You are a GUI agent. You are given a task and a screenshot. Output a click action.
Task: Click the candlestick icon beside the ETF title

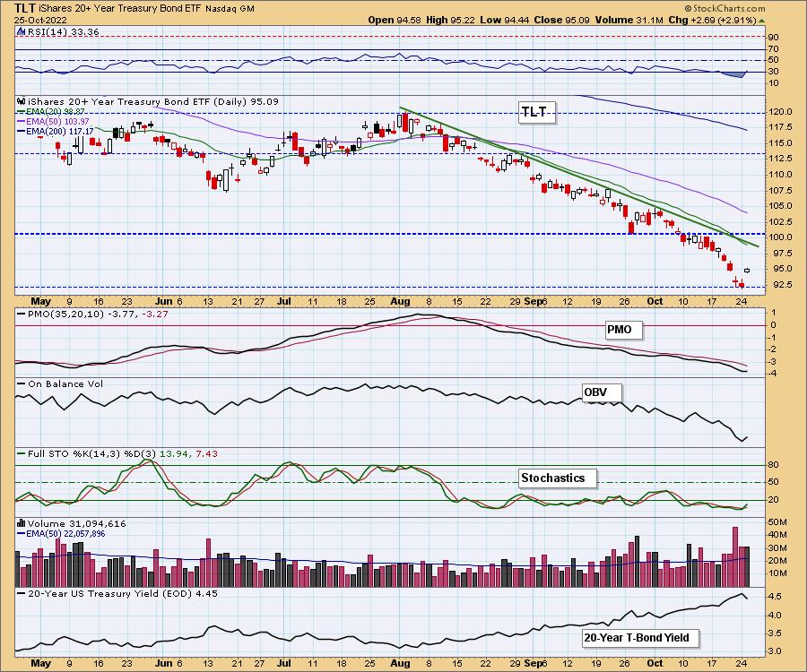click(x=22, y=101)
